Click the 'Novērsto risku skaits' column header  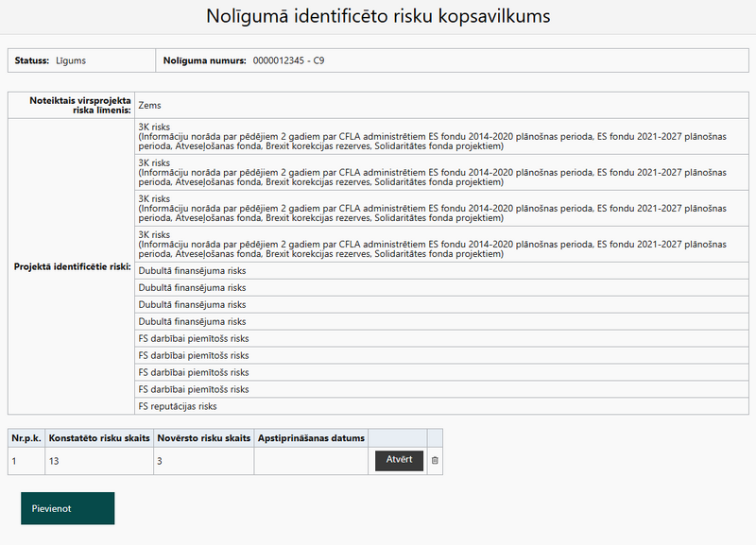(x=203, y=437)
